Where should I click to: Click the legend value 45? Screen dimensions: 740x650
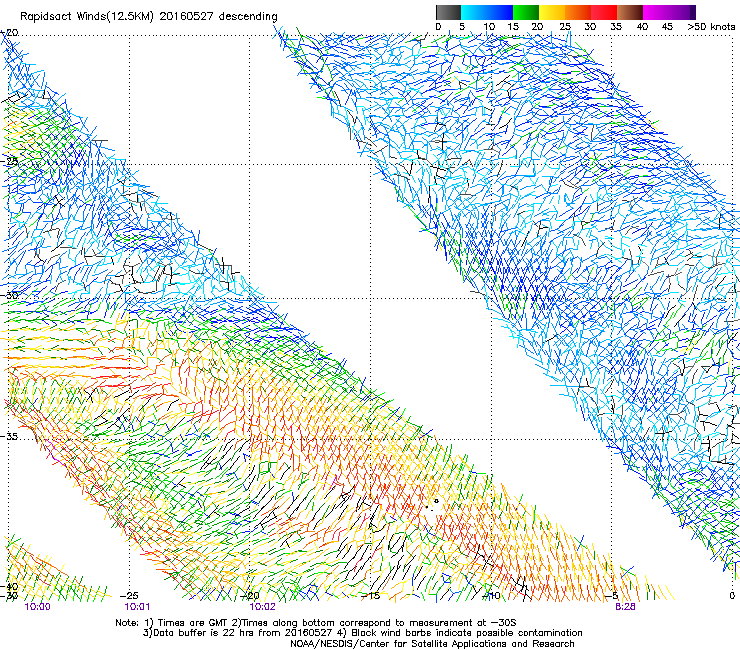coord(667,27)
